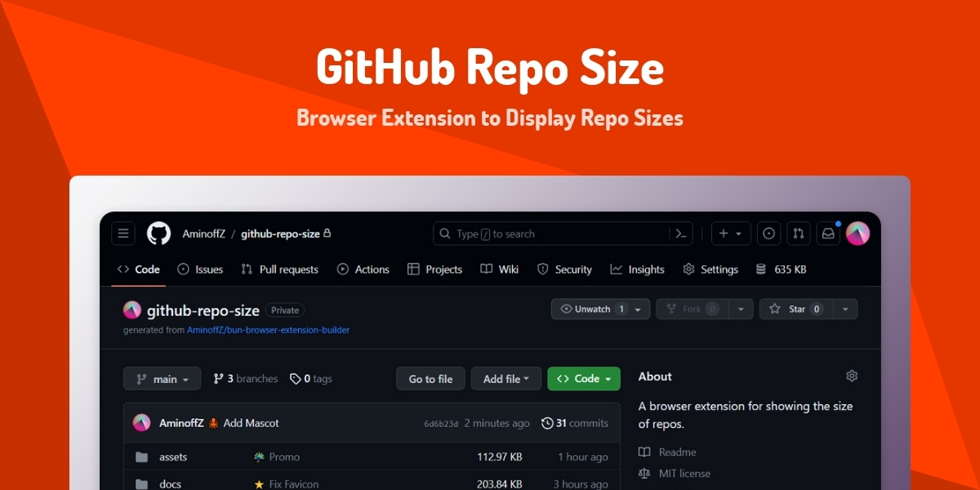Star the repository
The height and width of the screenshot is (490, 980).
point(796,310)
